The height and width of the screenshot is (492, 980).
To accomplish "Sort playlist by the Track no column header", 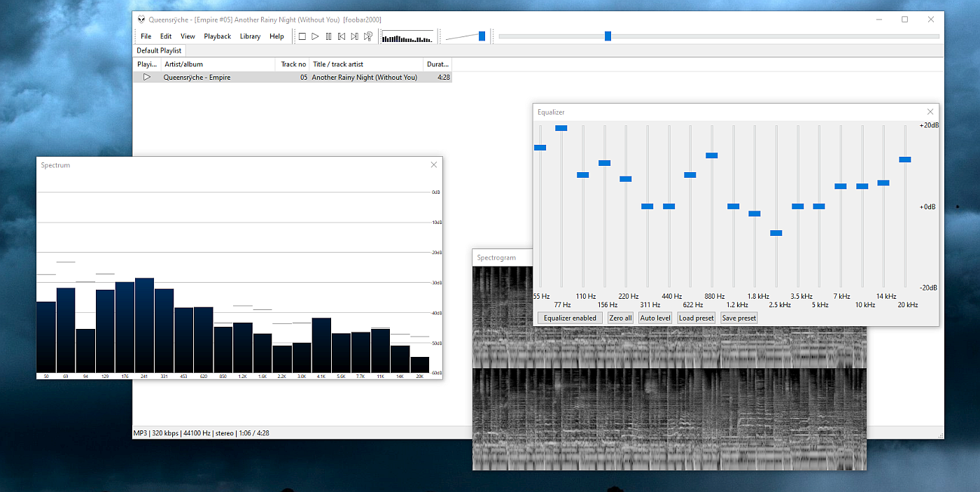I will tap(293, 64).
